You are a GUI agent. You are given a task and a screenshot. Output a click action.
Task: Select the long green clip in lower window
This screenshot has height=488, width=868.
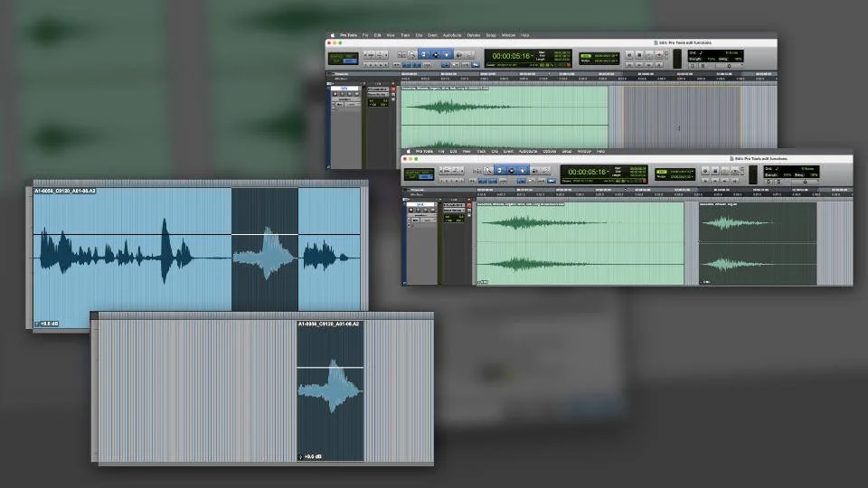(580, 243)
